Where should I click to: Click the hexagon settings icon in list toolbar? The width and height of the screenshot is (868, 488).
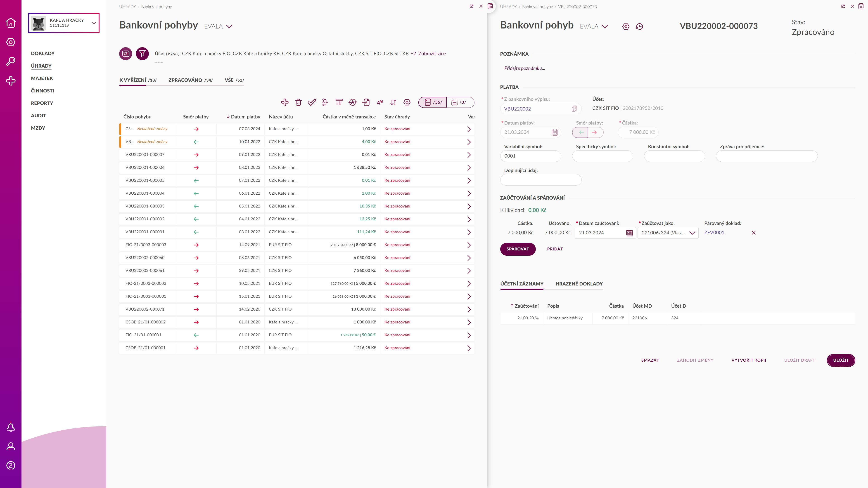[x=407, y=102]
